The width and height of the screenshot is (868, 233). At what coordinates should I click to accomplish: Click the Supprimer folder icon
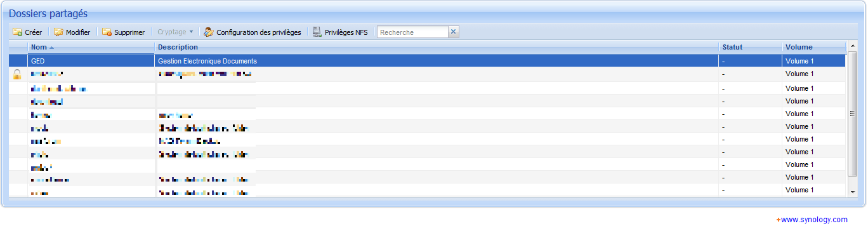pos(107,32)
